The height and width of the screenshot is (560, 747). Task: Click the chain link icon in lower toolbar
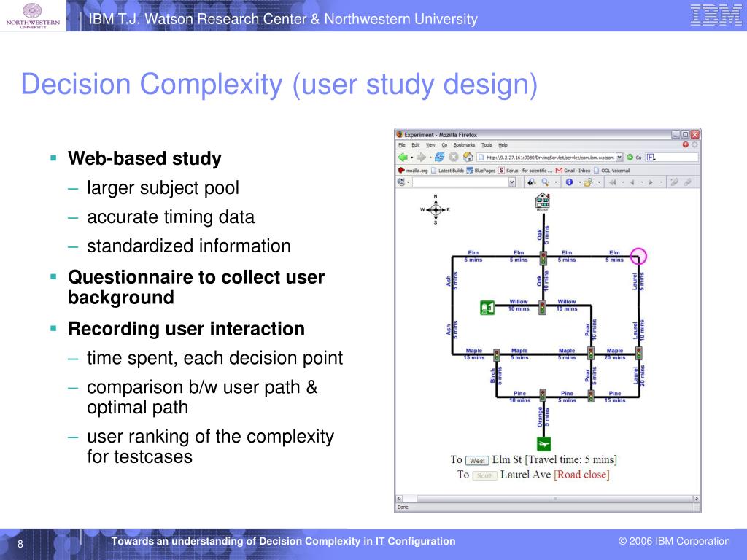coord(687,182)
